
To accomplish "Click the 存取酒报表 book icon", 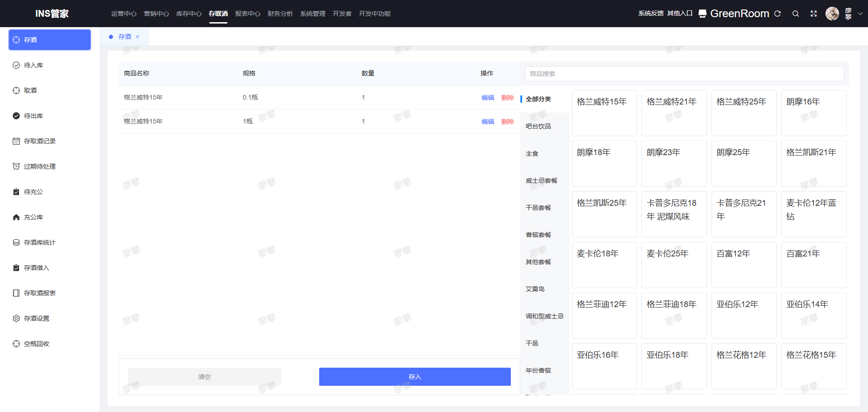I will click(x=16, y=293).
